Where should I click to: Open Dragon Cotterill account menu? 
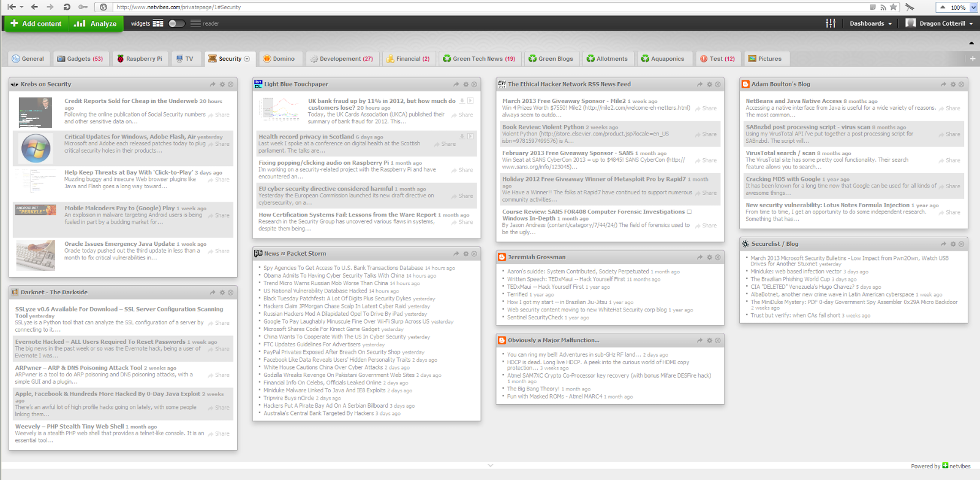click(x=940, y=23)
